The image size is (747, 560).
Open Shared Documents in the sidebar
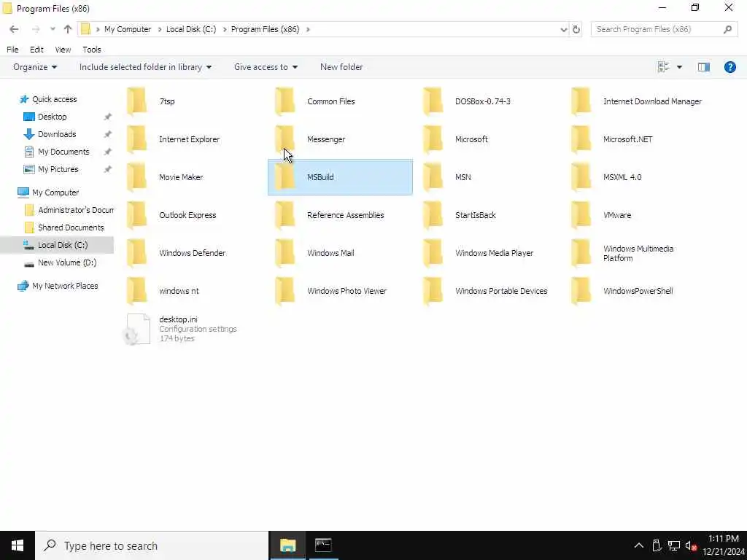click(x=71, y=227)
